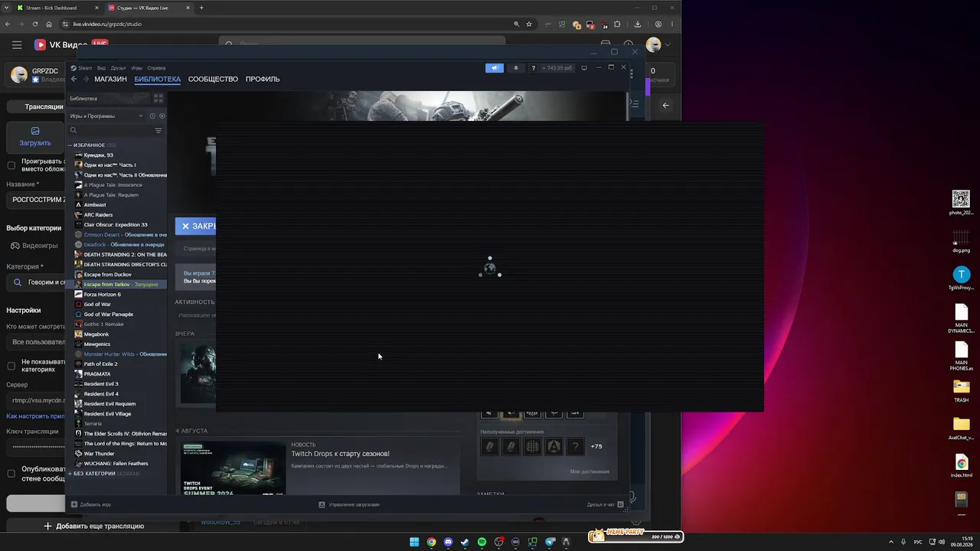Image resolution: width=980 pixels, height=551 pixels.
Task: Open Steam help question mark button
Action: [533, 68]
